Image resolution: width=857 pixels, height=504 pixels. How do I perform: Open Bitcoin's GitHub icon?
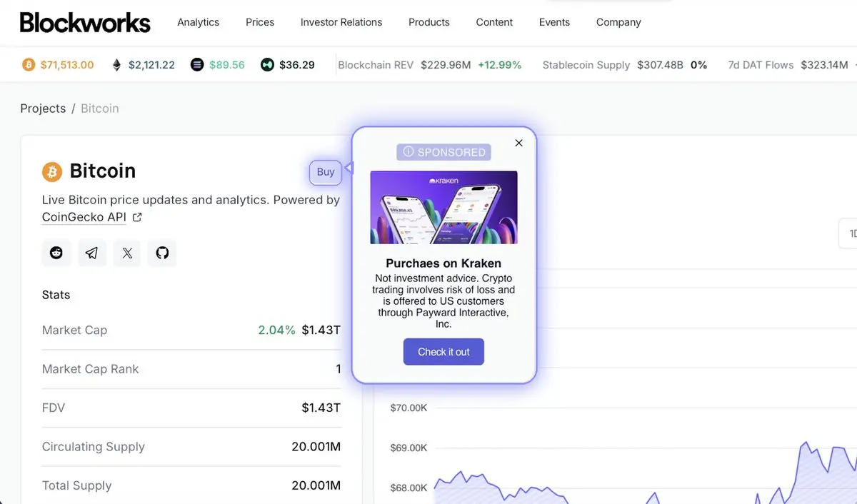(x=162, y=253)
